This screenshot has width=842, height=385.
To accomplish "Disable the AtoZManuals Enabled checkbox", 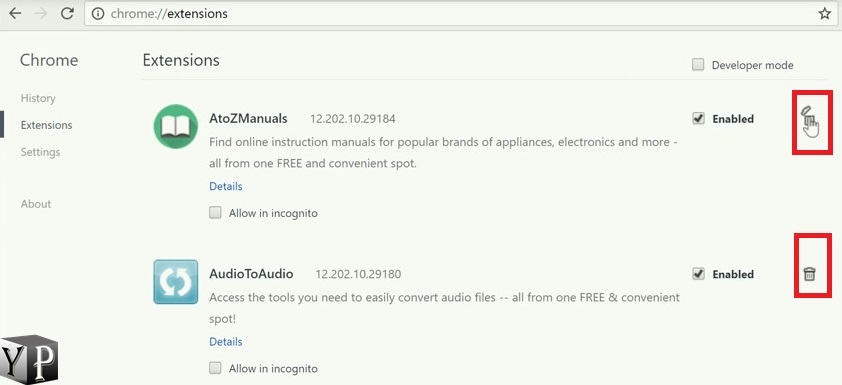I will [x=698, y=119].
